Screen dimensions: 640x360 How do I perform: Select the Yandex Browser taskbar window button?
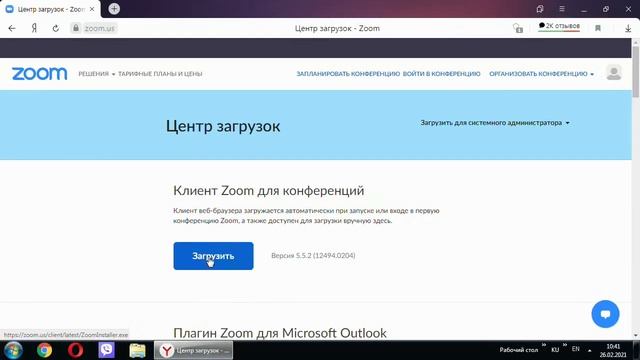(x=193, y=350)
